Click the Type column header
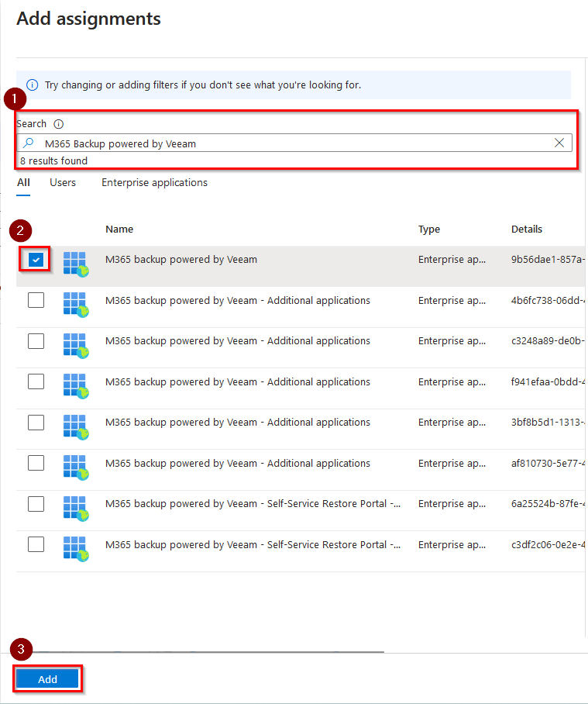 (429, 229)
